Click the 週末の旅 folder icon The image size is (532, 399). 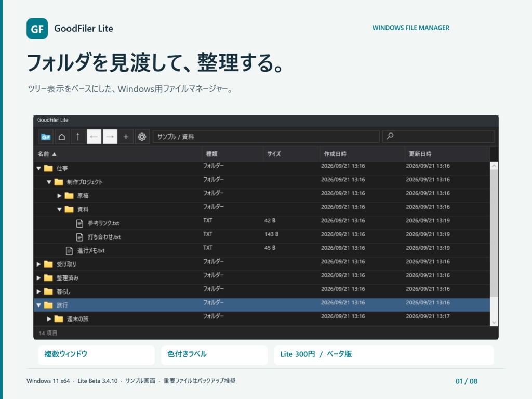[59, 319]
